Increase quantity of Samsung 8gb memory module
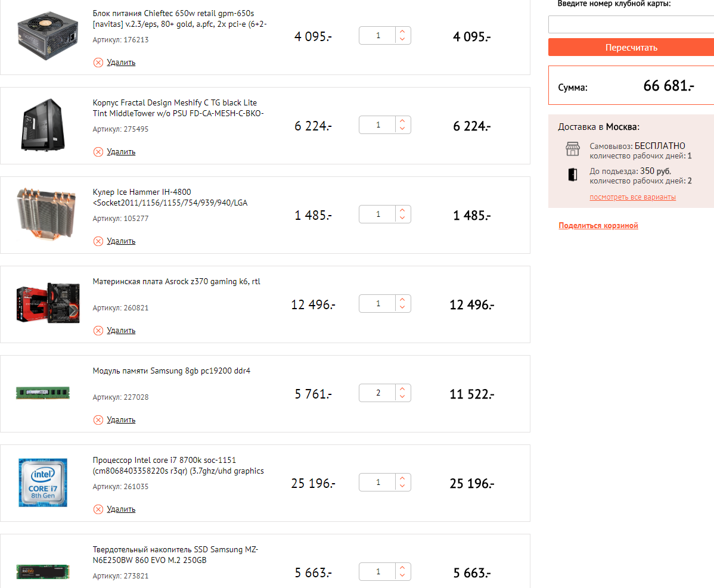The height and width of the screenshot is (588, 714). click(403, 389)
